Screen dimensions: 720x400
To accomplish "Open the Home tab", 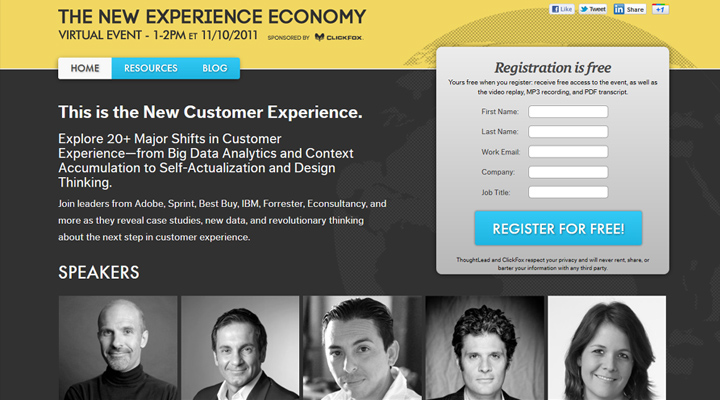I will 85,68.
